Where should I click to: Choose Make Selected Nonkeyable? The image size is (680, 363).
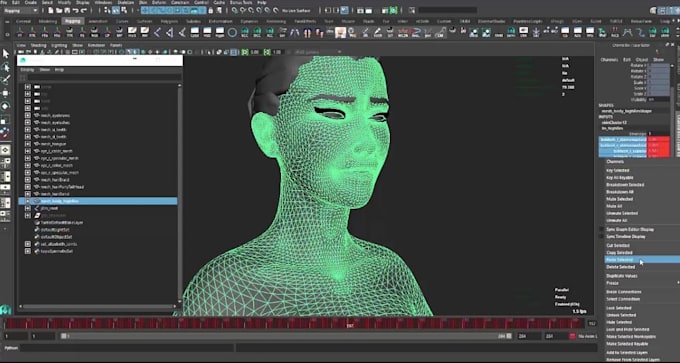pyautogui.click(x=631, y=337)
